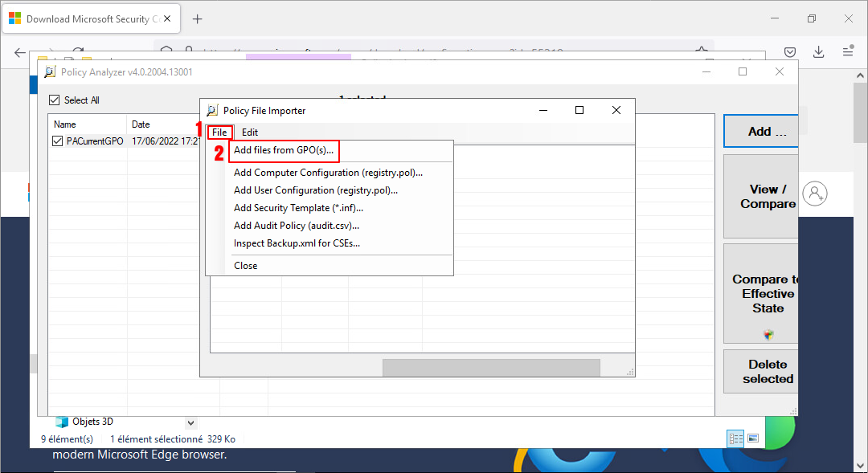Open a new browser tab with plus icon
The width and height of the screenshot is (868, 473).
(198, 18)
